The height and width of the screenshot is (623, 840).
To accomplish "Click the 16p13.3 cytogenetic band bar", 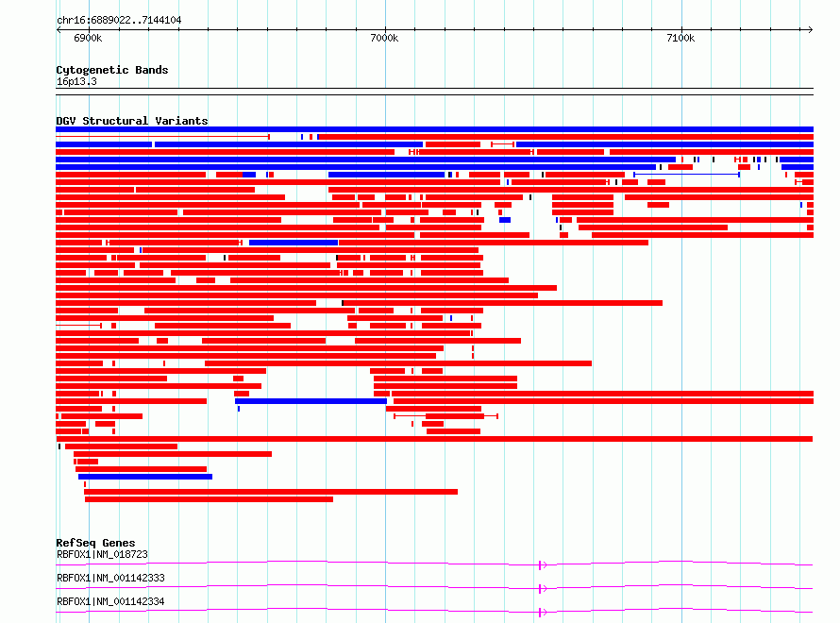I will tap(434, 92).
